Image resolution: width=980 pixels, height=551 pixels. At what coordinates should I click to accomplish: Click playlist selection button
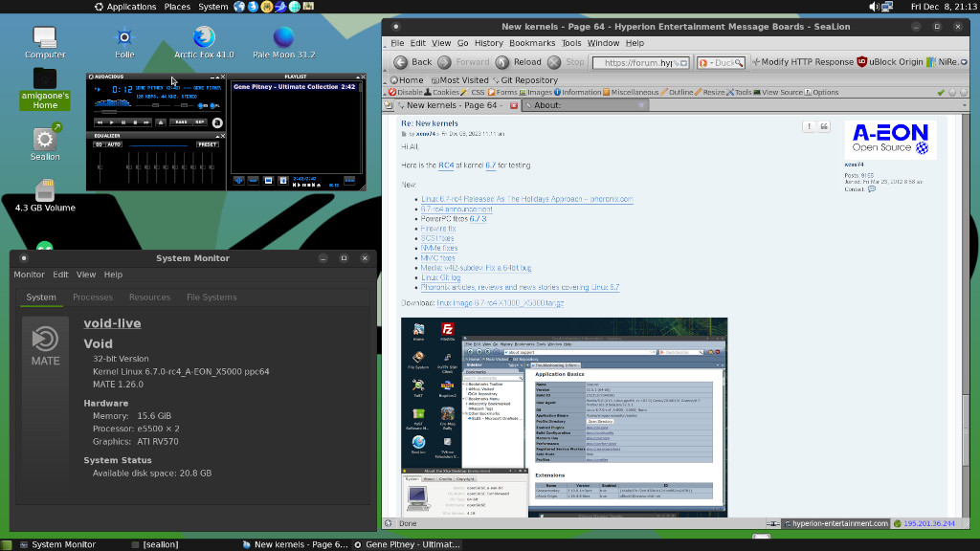coord(268,181)
